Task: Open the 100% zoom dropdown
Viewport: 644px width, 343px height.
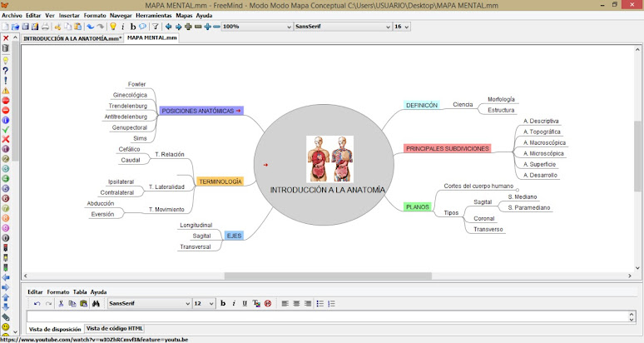Action: pos(257,27)
